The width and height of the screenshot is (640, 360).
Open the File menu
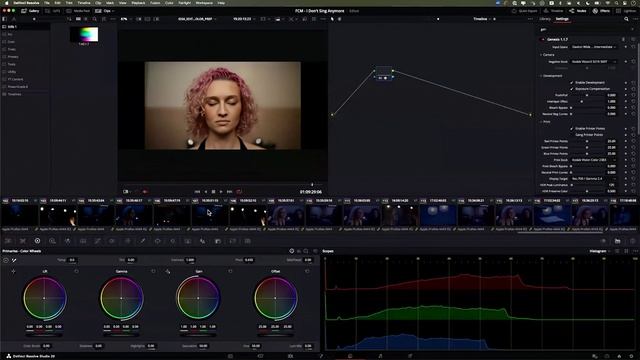coord(47,3)
